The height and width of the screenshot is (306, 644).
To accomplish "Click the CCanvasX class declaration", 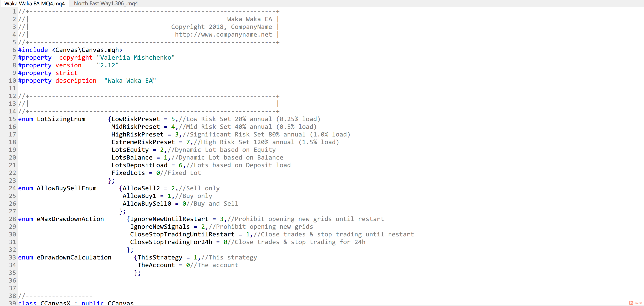I will tap(76, 303).
